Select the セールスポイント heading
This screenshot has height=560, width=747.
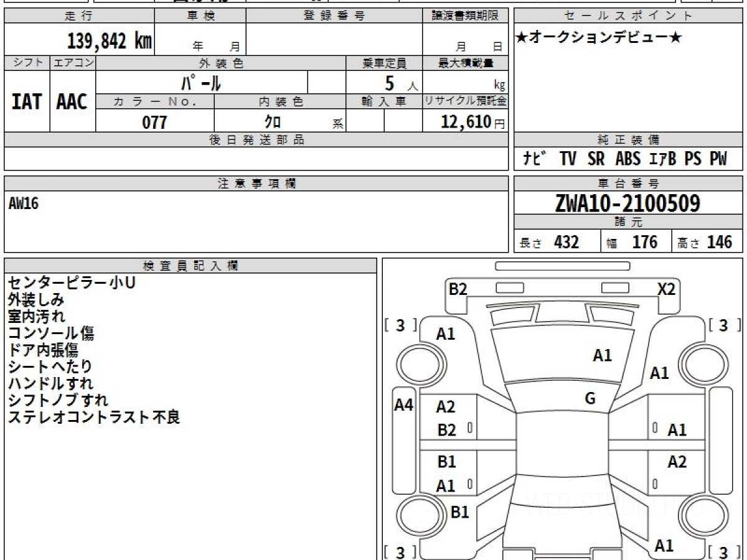point(628,16)
